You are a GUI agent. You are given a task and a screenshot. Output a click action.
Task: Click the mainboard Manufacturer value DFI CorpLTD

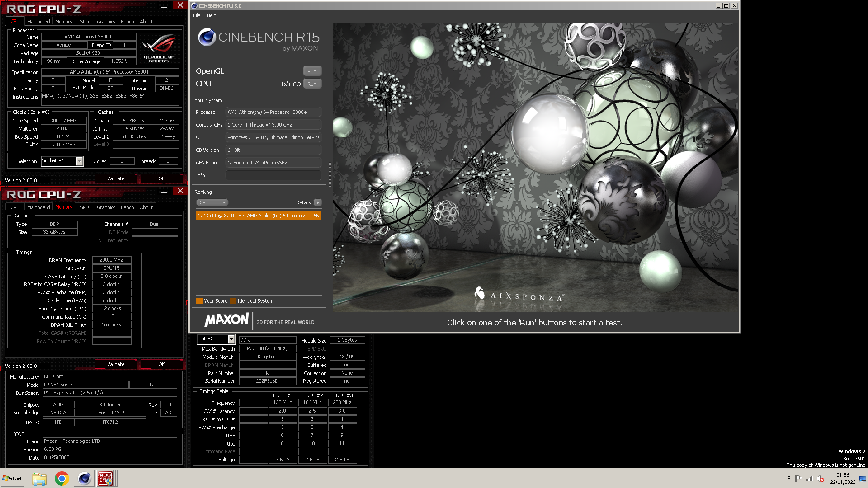[110, 376]
